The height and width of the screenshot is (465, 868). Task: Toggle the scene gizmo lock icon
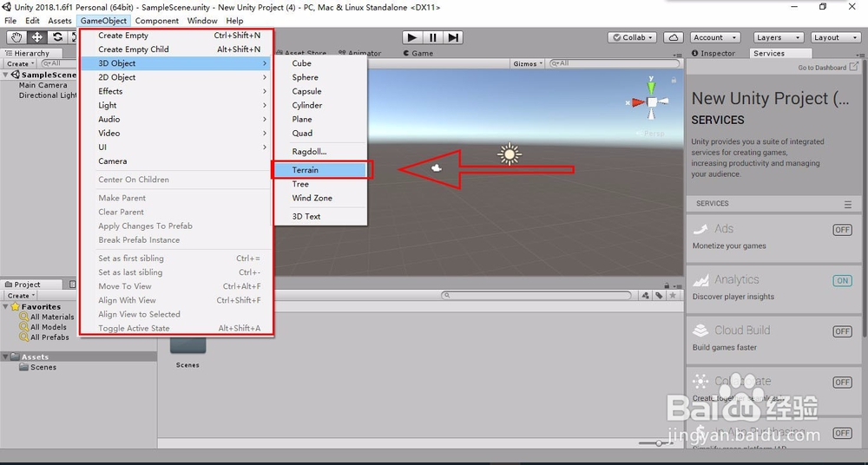[674, 80]
